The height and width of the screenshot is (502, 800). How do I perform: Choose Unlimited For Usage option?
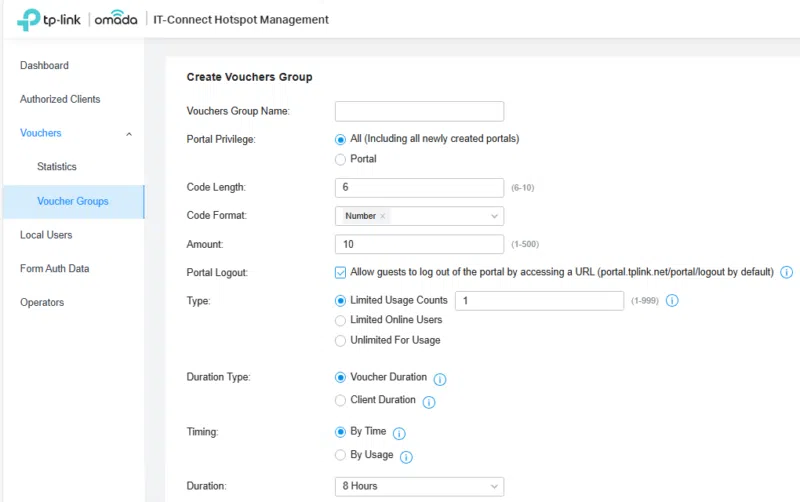click(341, 340)
